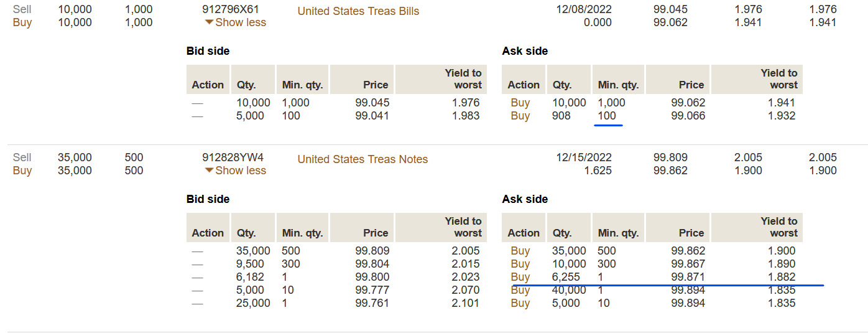Screen dimensions: 868x333
Task: Buy Treas Bills ask at 99.066
Action: pyautogui.click(x=520, y=116)
